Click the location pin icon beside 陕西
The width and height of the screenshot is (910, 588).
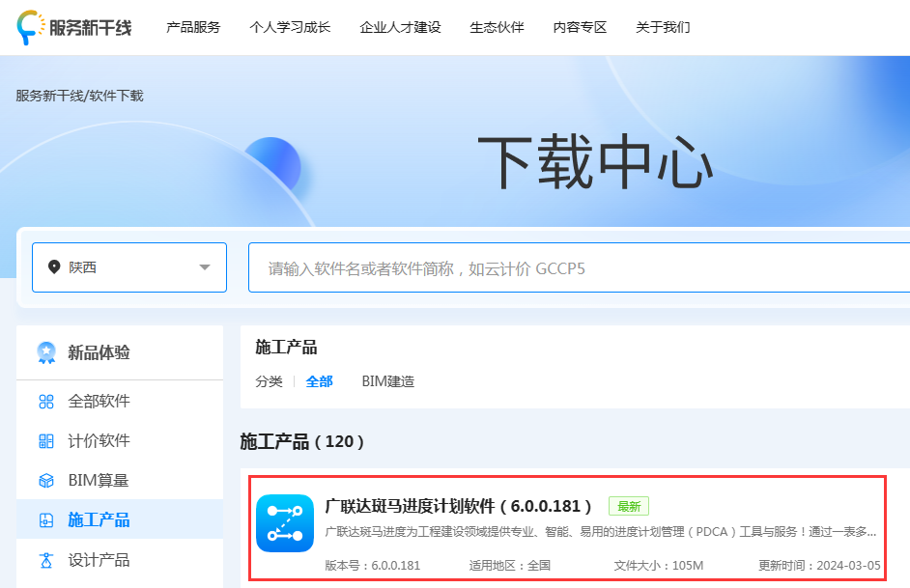[x=54, y=266]
